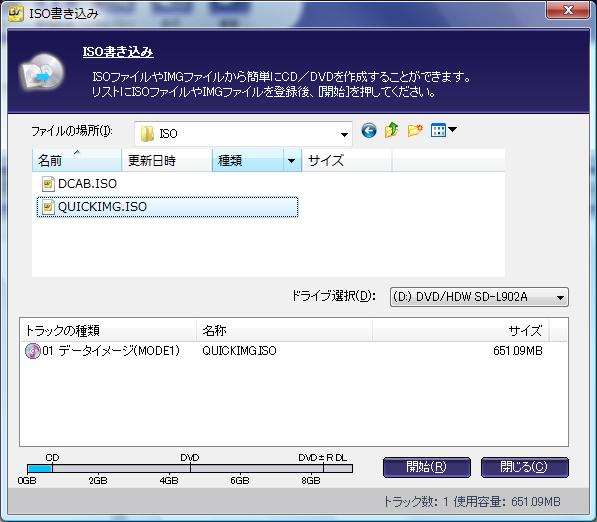The height and width of the screenshot is (522, 597).
Task: Click the ISO書き込み heading link
Action: (x=118, y=52)
